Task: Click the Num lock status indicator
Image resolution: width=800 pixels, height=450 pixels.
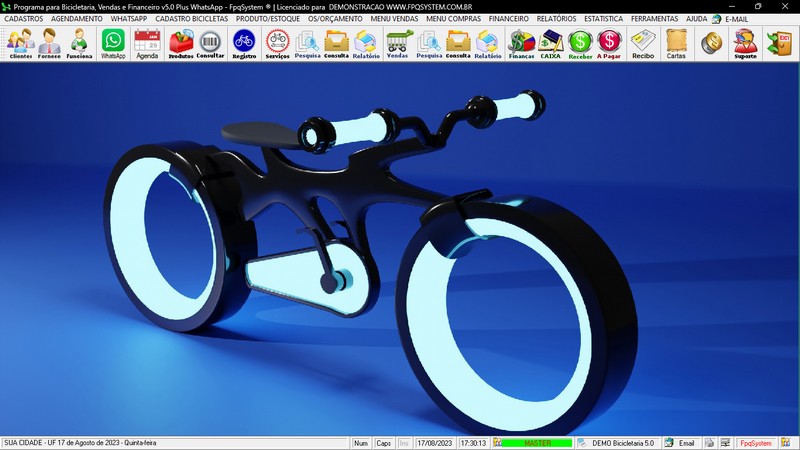Action: click(361, 443)
